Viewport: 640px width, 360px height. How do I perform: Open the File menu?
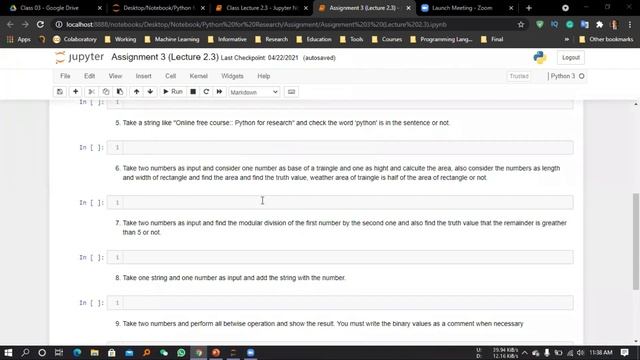point(65,76)
